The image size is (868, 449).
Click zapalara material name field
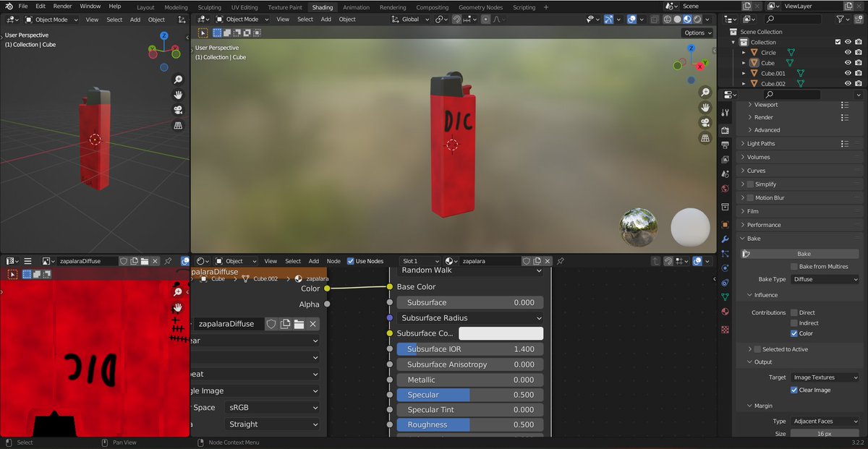[x=490, y=261]
